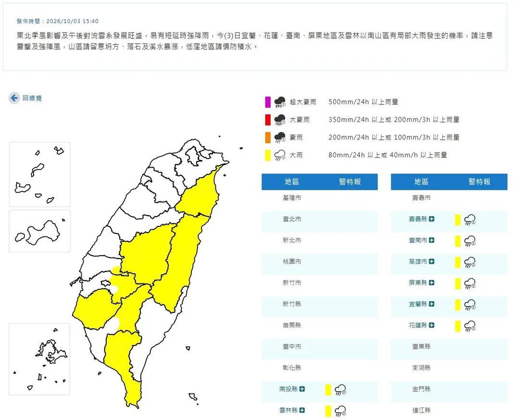The width and height of the screenshot is (519, 420).
Task: Expand 屏東縣 plus icon
Action: point(432,283)
